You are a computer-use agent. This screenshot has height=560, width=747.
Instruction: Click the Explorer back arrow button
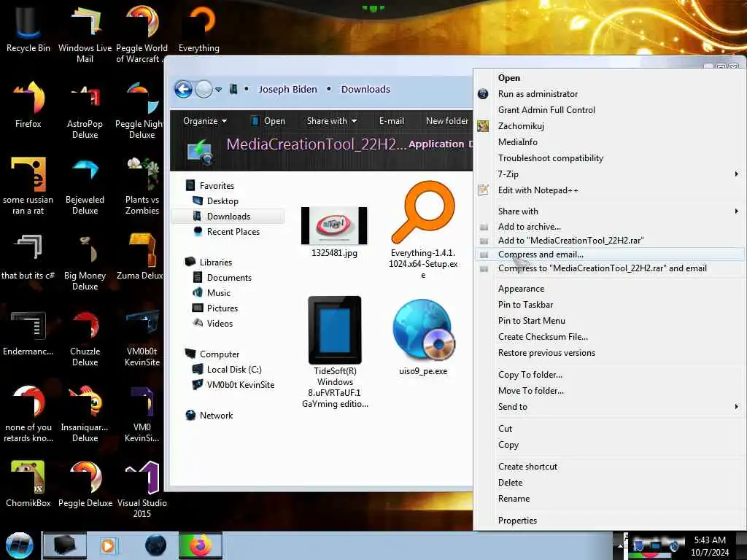point(183,89)
